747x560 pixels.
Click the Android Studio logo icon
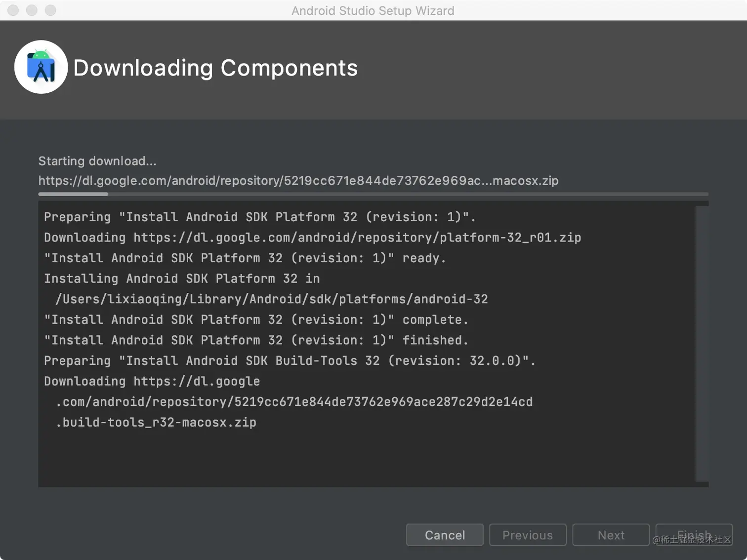point(41,67)
